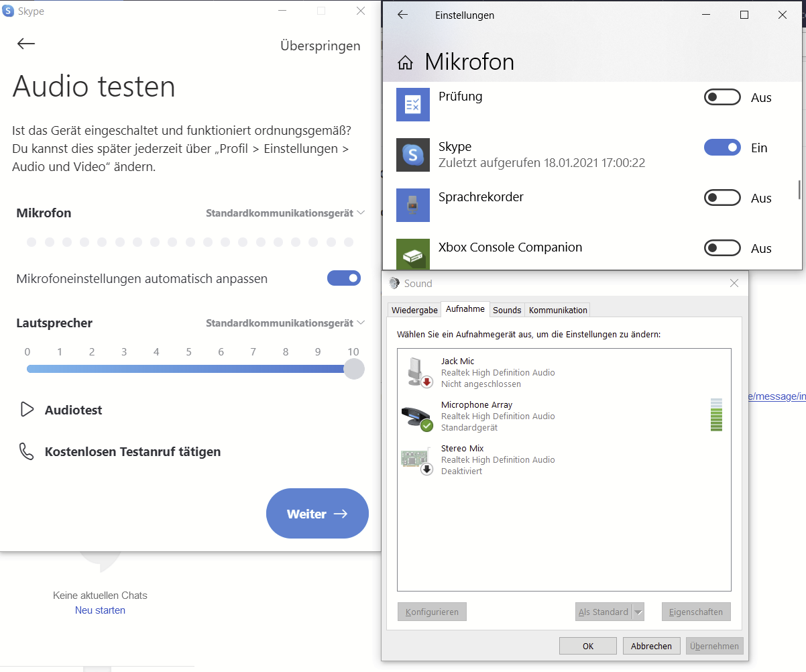The image size is (806, 672).
Task: Click the Jack Mic device name
Action: click(457, 361)
